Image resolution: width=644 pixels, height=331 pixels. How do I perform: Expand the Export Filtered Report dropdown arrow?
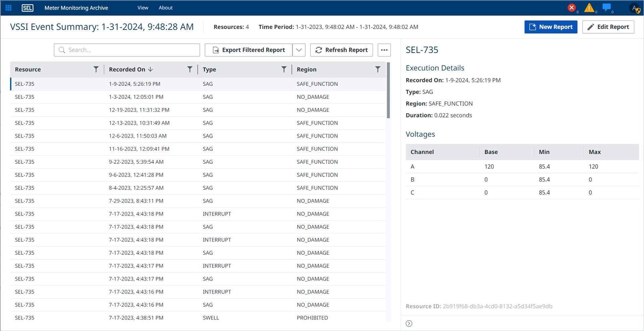pyautogui.click(x=299, y=50)
